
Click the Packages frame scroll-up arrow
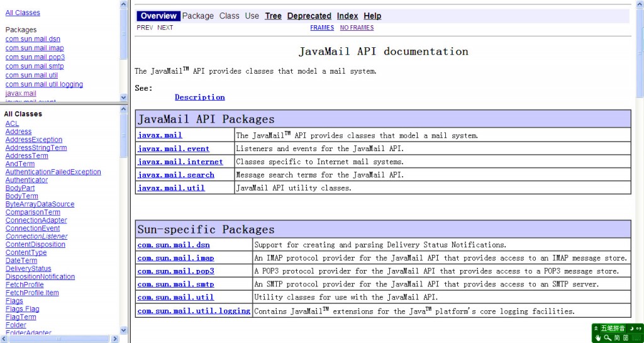pos(124,4)
